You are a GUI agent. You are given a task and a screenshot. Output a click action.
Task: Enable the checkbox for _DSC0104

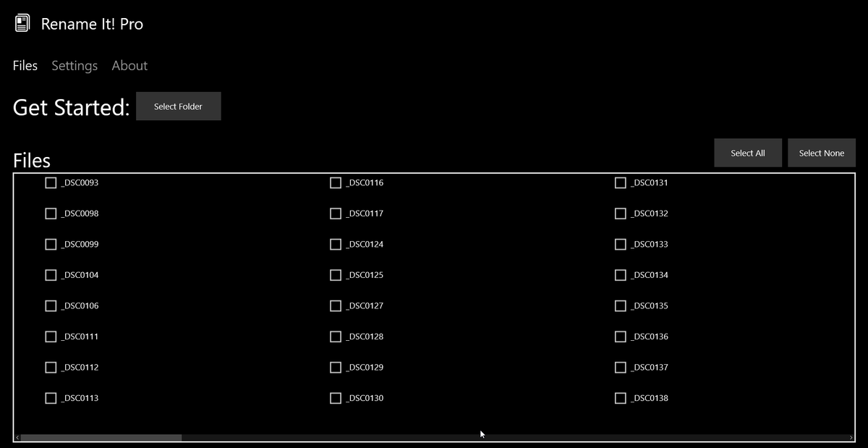point(51,274)
